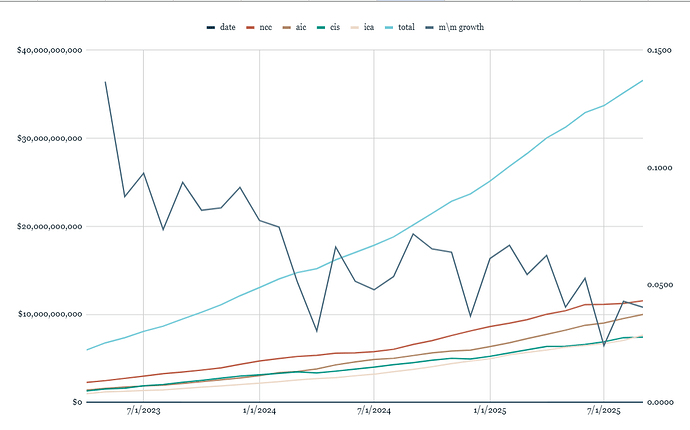Toggle the 'date' series in legend
690x430 pixels.
[227, 27]
